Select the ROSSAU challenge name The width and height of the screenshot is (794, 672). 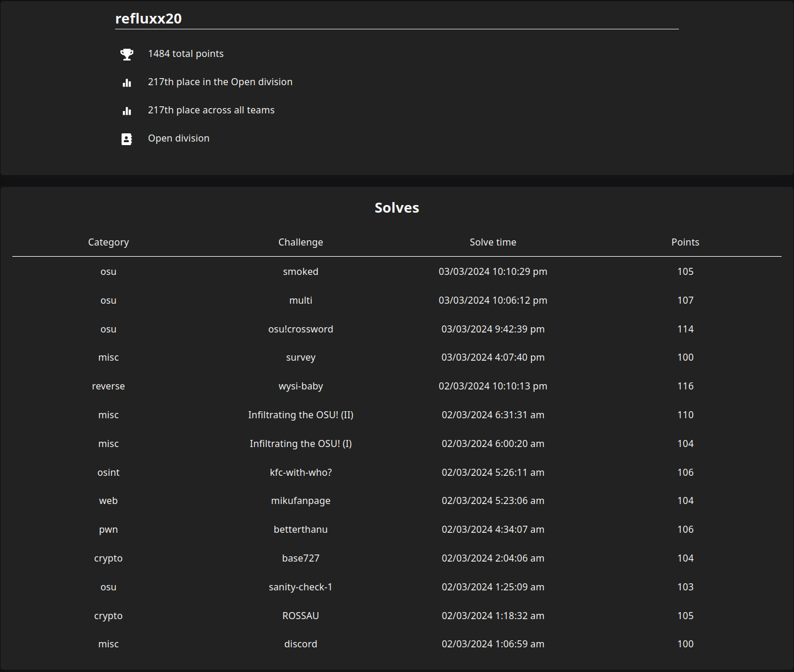tap(301, 616)
